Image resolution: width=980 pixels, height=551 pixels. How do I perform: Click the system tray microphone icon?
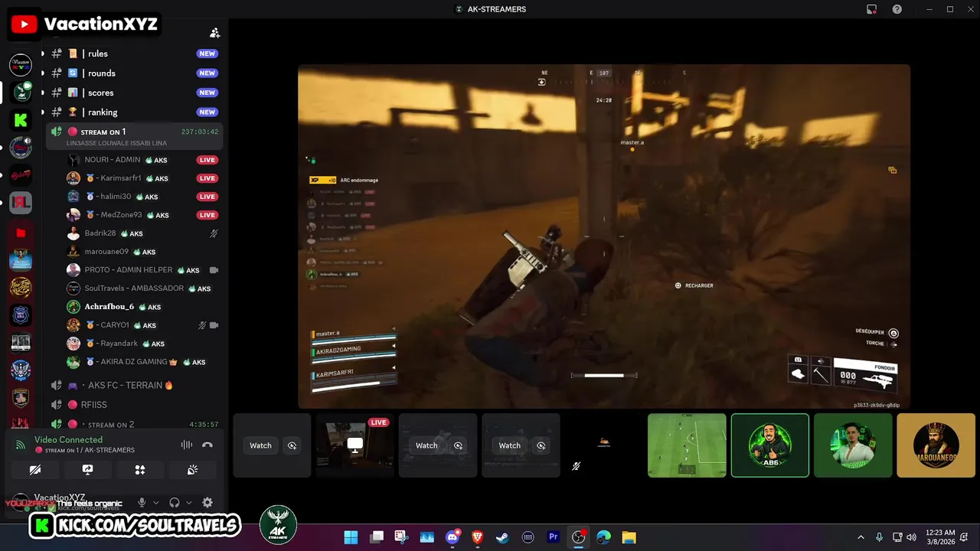[879, 537]
